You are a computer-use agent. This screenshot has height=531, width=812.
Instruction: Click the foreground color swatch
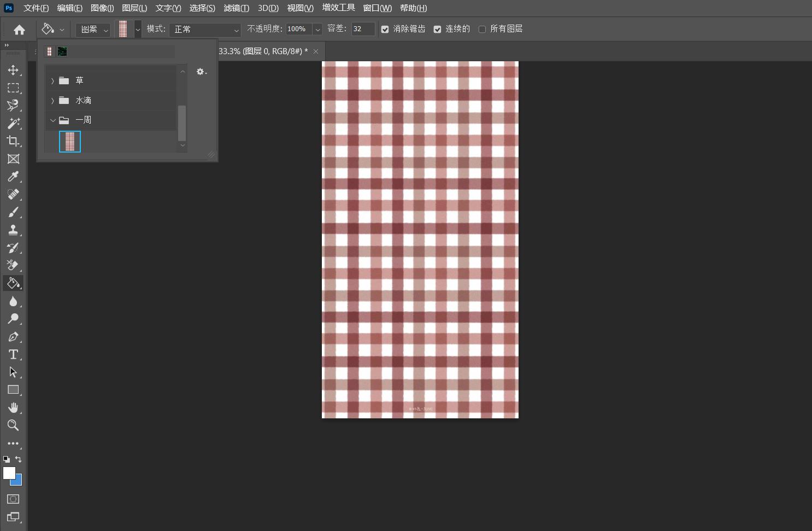[9, 473]
